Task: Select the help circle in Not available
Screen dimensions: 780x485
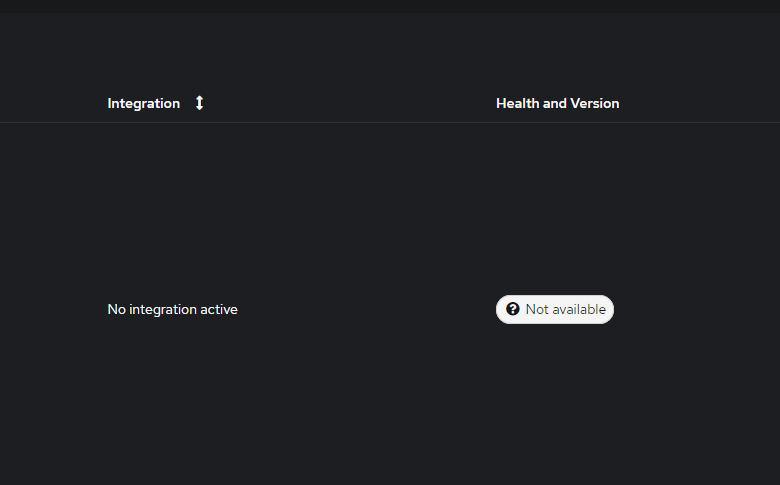Action: coord(512,309)
